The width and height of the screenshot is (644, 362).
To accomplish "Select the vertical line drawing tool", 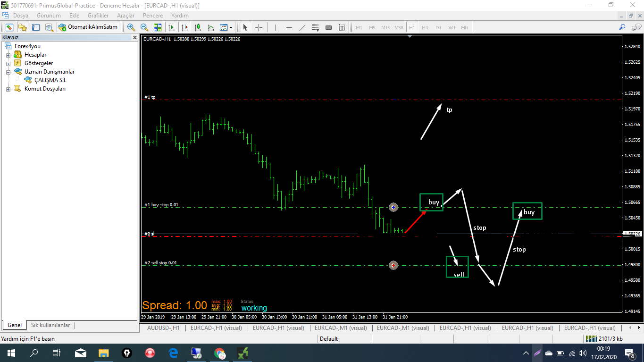I will point(276,27).
